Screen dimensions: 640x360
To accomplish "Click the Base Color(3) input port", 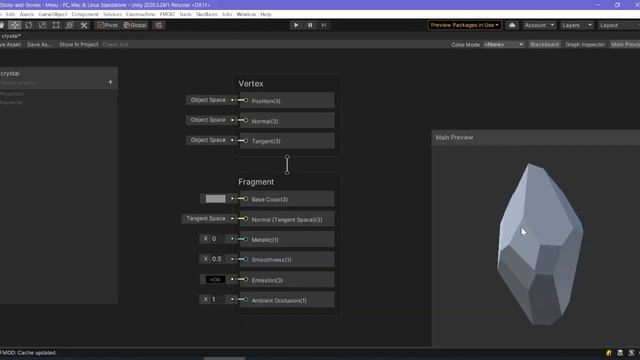I will 246,199.
